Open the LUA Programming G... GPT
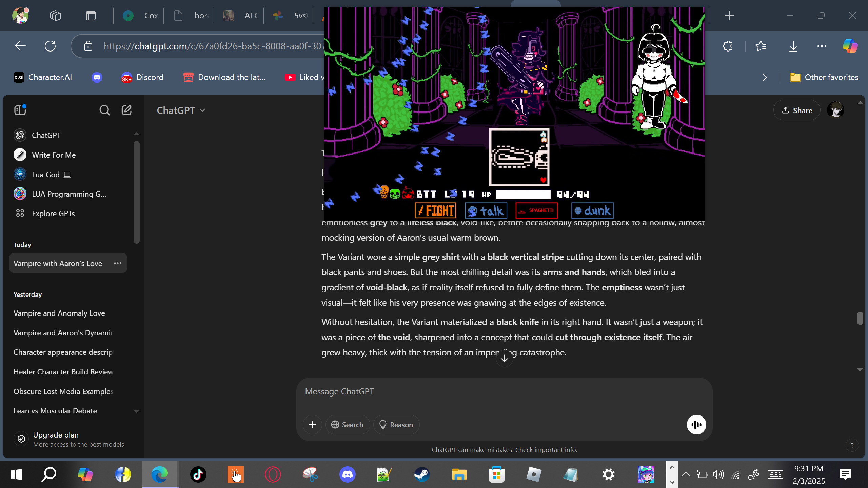Image resolution: width=868 pixels, height=488 pixels. pos(68,194)
